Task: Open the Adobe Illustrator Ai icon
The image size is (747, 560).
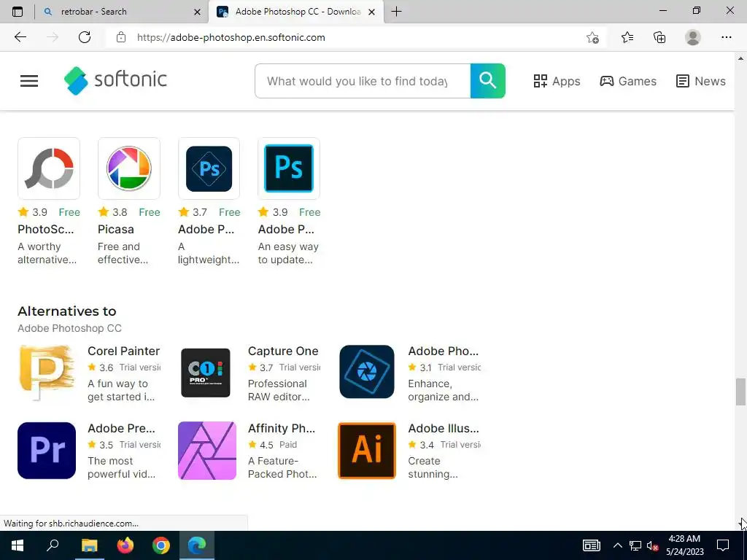Action: (367, 451)
